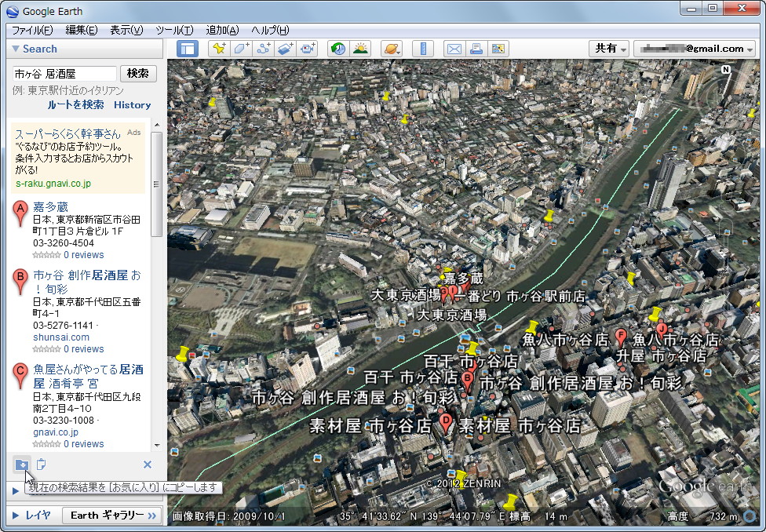
Task: Maximize the Google Earth window
Action: click(x=713, y=9)
